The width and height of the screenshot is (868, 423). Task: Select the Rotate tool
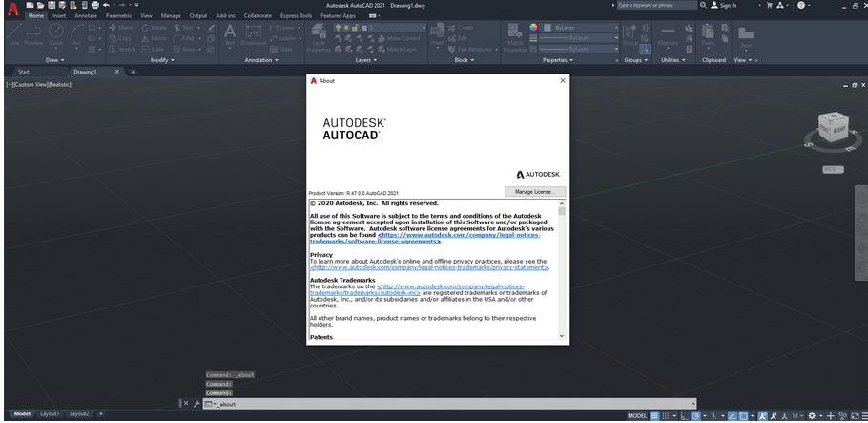[154, 27]
